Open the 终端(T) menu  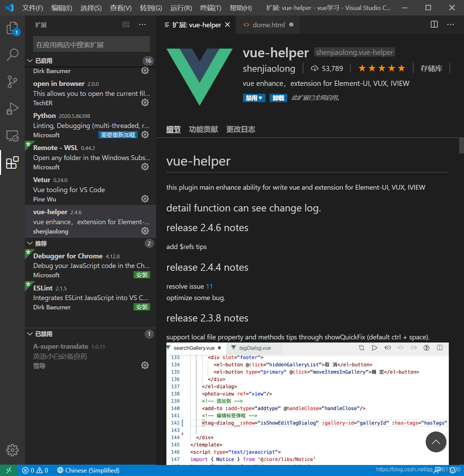tap(211, 8)
